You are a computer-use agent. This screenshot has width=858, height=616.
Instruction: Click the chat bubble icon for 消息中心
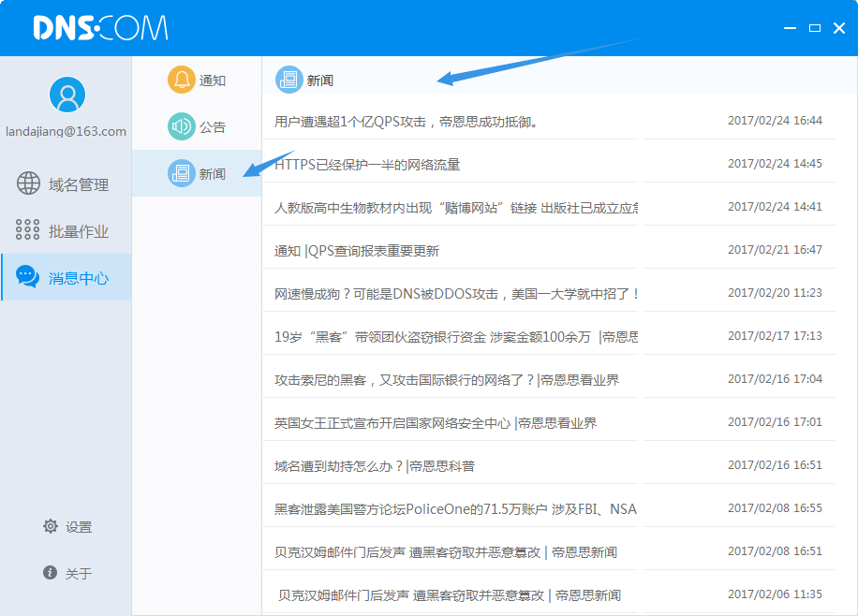[x=28, y=277]
